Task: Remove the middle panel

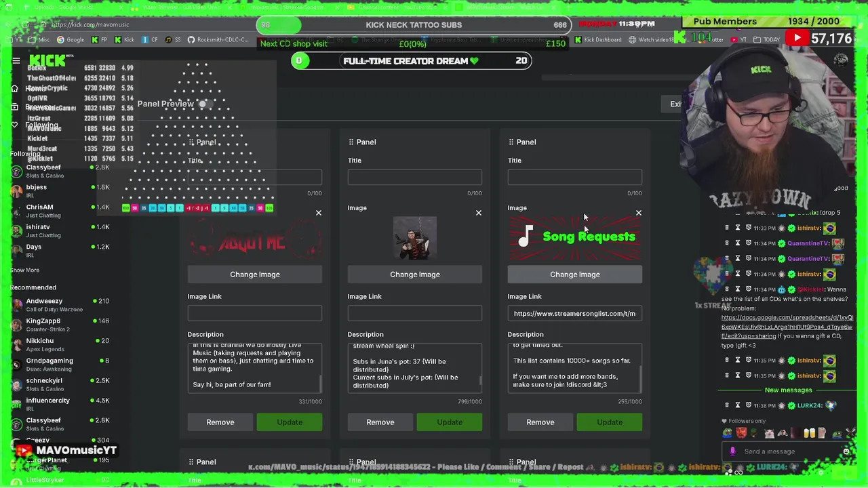Action: [380, 422]
